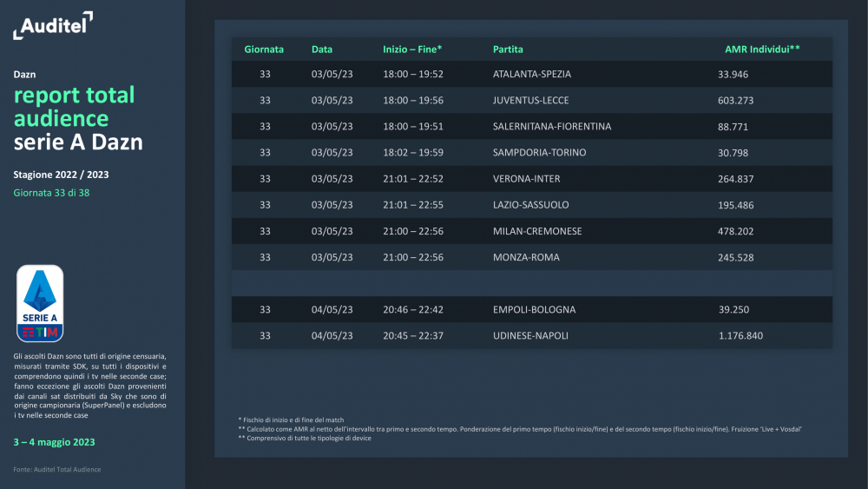Click the 'Comprensivo di tutte le tipologie' footnote
This screenshot has height=489, width=868.
coord(305,438)
